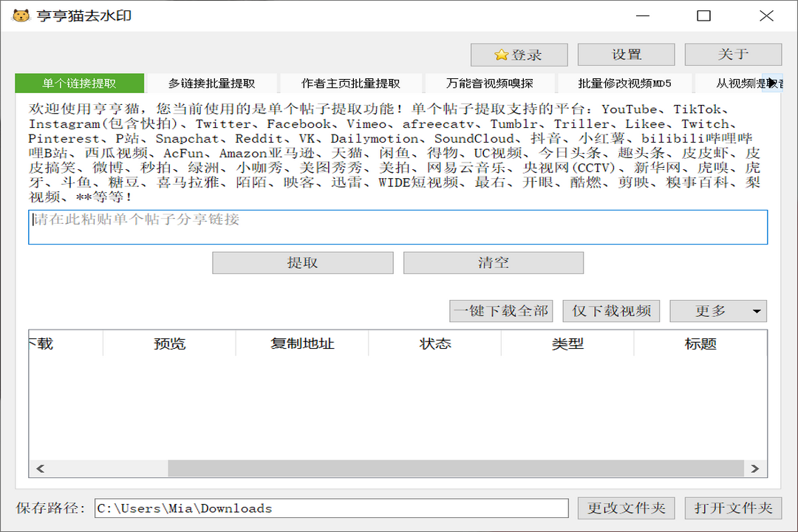Viewport: 798px width, 532px height.
Task: Click the cat app icon in title bar
Action: point(21,16)
